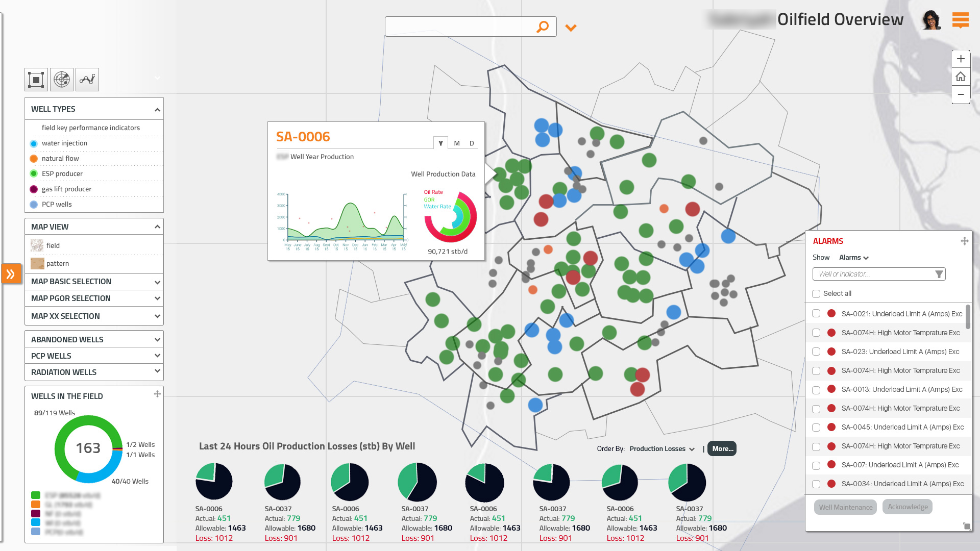Tick the SA-0021 Underload alarm checkbox
Screen dimensions: 980x551
(816, 314)
